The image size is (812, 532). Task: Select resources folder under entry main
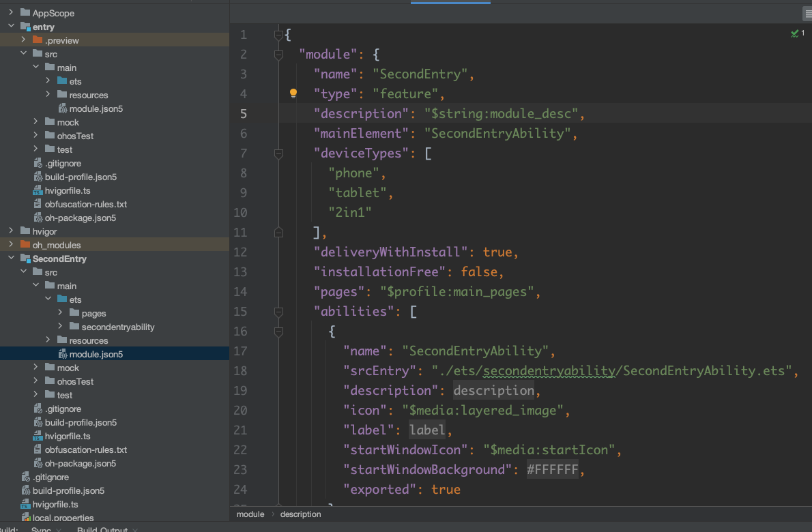[89, 95]
